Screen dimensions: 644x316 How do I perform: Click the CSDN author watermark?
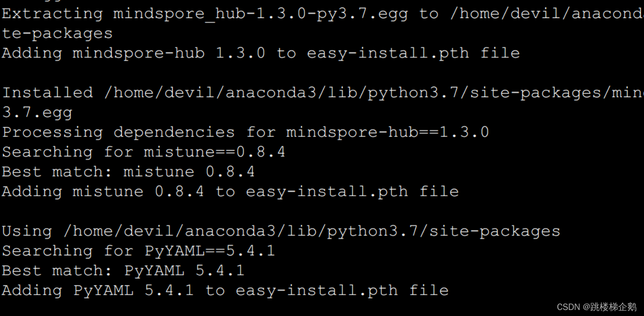click(597, 307)
